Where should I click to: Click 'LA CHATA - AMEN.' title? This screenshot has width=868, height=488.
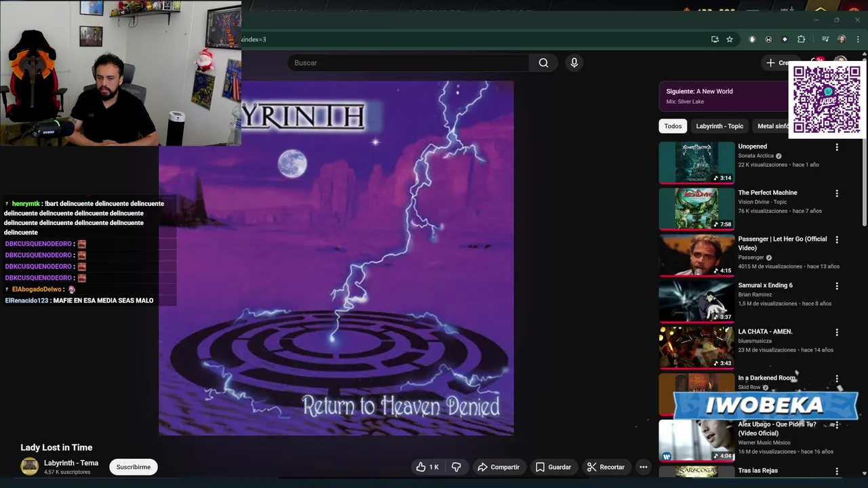click(x=765, y=331)
